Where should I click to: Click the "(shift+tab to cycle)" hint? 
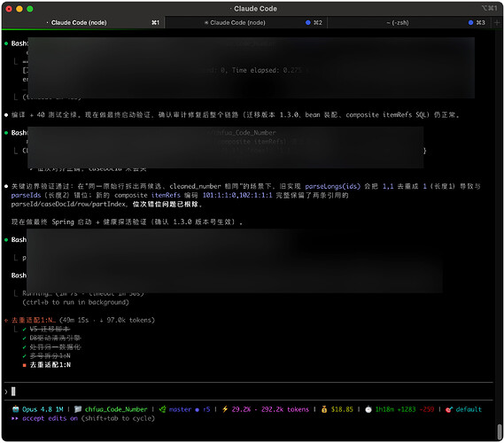coord(118,418)
